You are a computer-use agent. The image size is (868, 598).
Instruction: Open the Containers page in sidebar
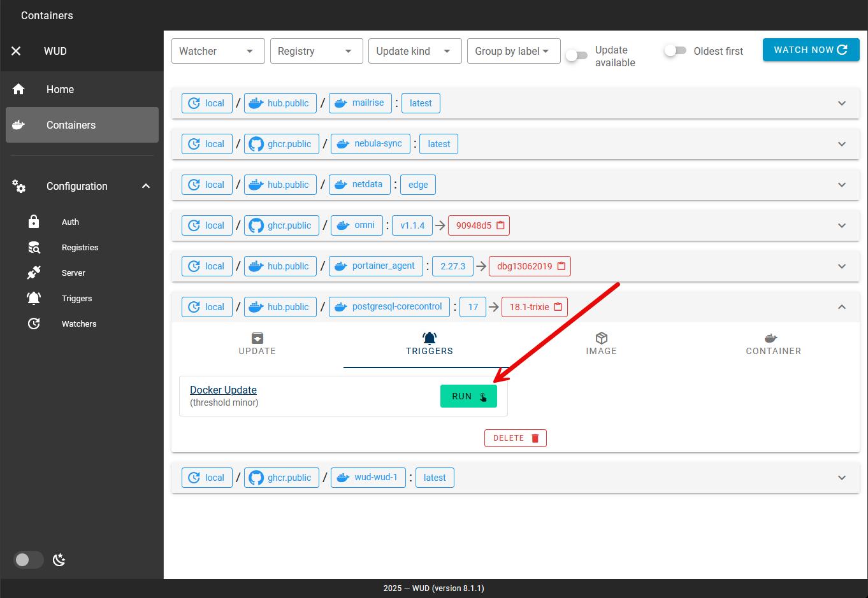82,125
